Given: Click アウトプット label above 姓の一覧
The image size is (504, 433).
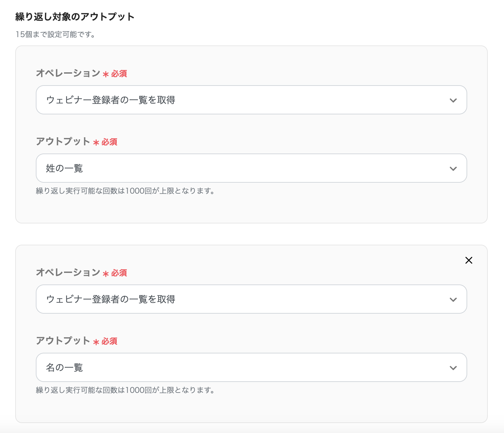Looking at the screenshot, I should coord(63,141).
